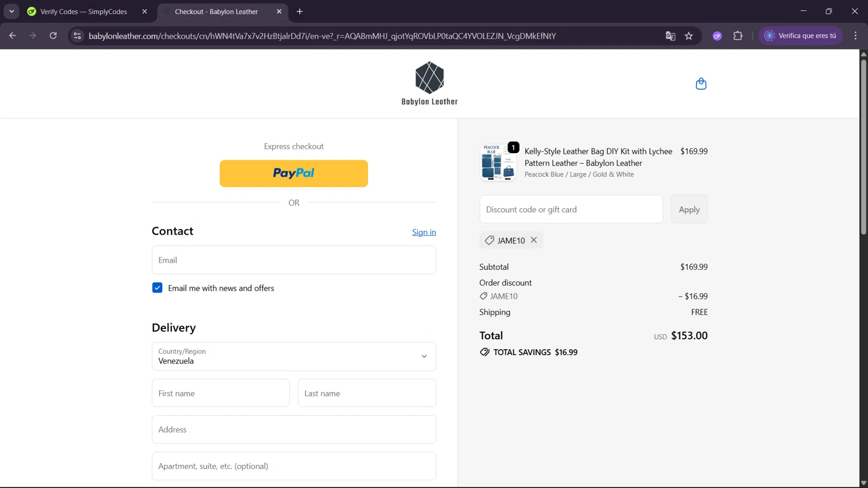
Task: Focus the Email input field
Action: point(294,260)
